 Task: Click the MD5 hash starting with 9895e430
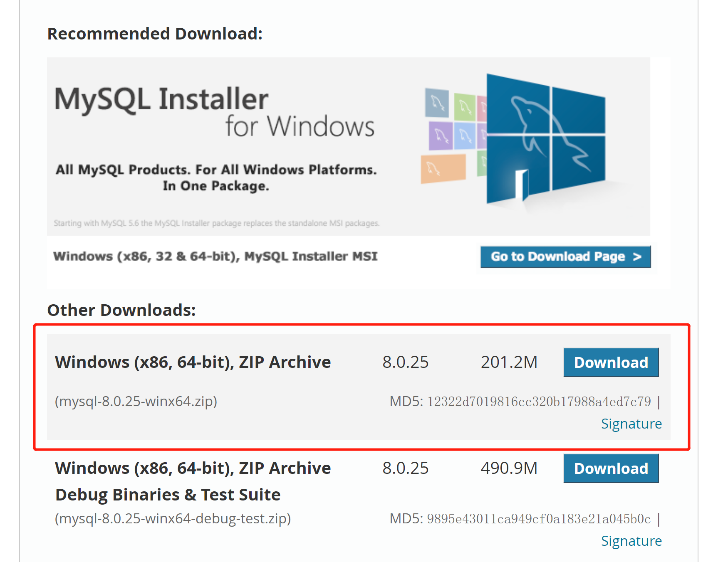[x=539, y=519]
